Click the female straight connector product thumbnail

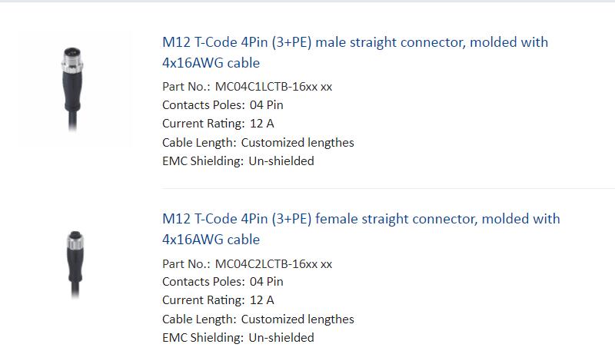click(75, 265)
